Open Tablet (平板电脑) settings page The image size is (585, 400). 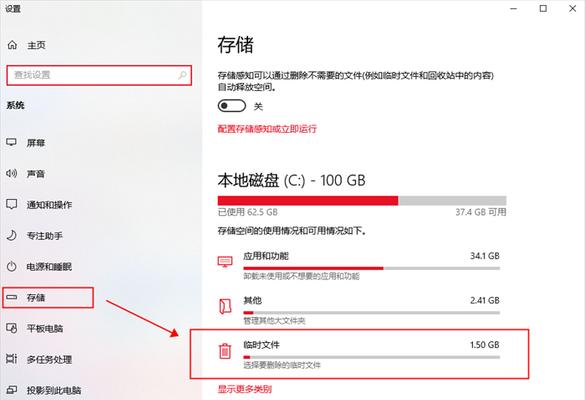45,328
